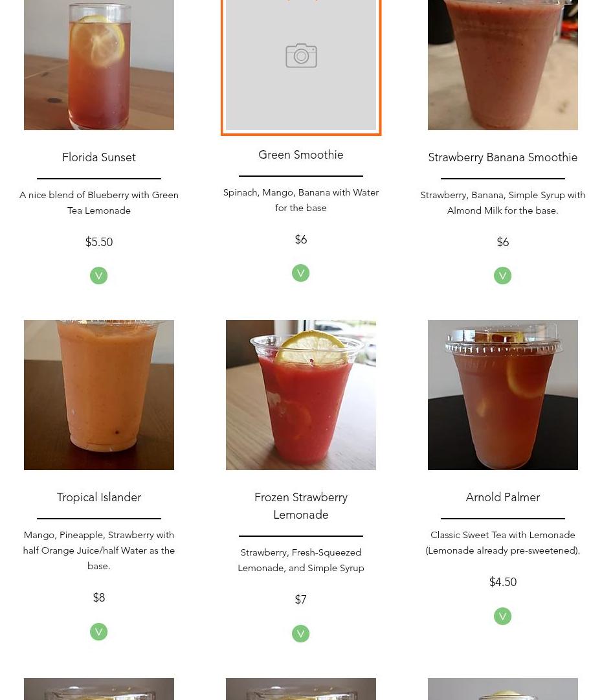Click the vegan icon under Florida Sunset
The image size is (602, 700).
(98, 275)
